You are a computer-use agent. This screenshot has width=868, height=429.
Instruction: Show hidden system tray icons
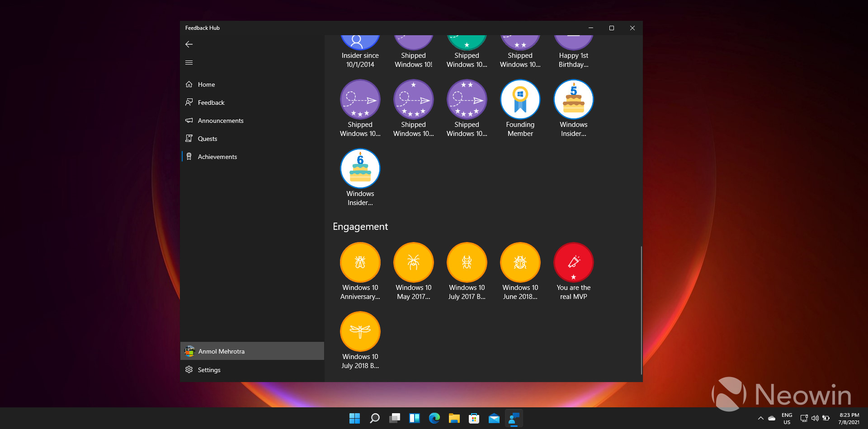pos(761,419)
